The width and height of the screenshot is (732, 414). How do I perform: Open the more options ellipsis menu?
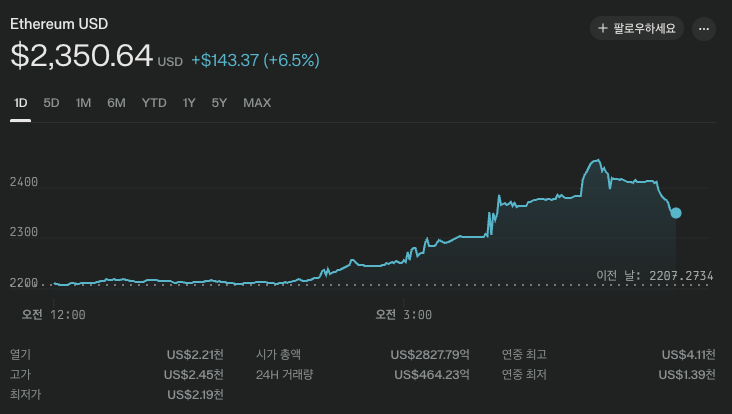pos(704,29)
